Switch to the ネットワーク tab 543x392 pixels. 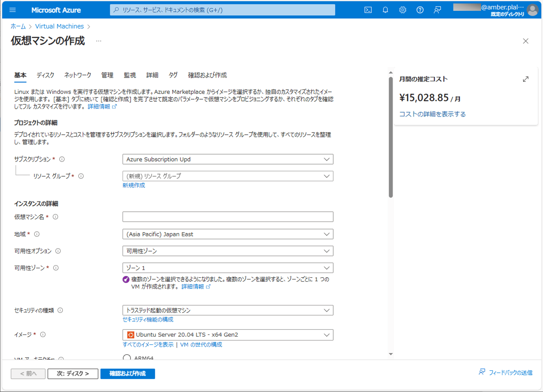click(x=78, y=75)
